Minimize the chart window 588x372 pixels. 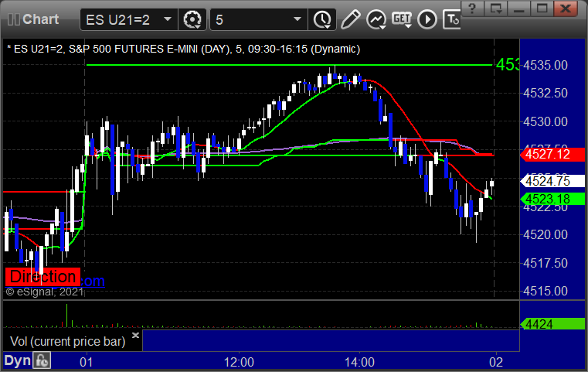tap(518, 8)
